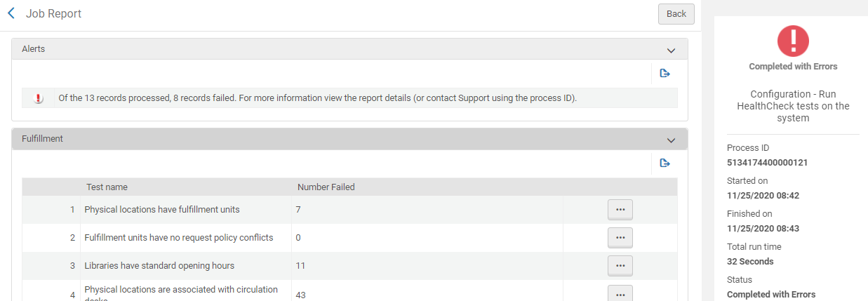The height and width of the screenshot is (301, 868).
Task: Collapse the Alerts section chevron
Action: [x=671, y=50]
